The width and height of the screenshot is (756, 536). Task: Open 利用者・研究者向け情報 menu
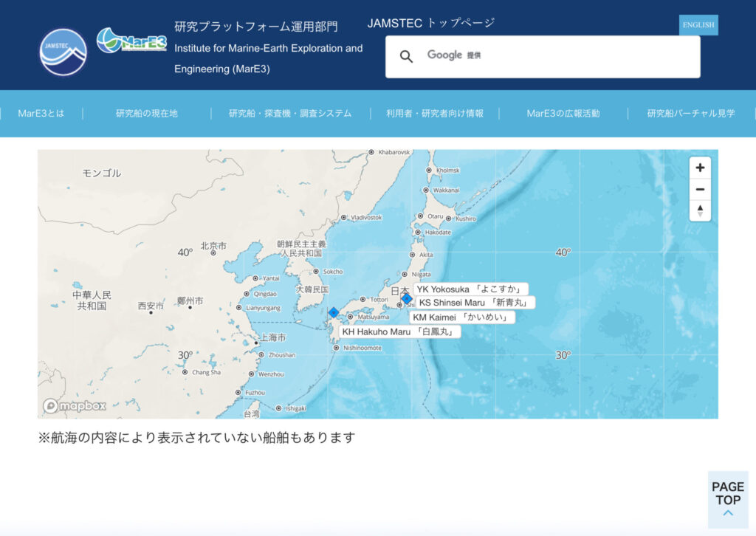pos(435,114)
